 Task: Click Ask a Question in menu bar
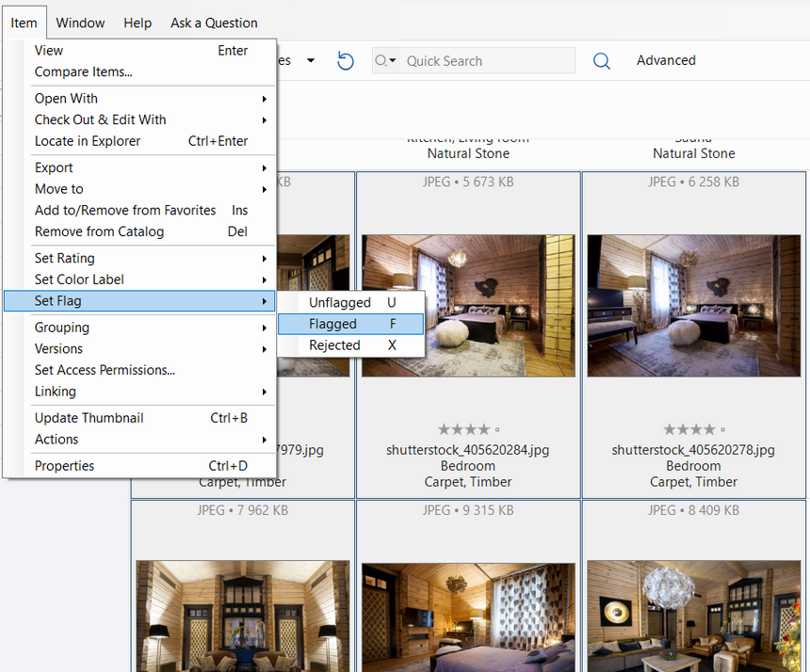tap(214, 23)
